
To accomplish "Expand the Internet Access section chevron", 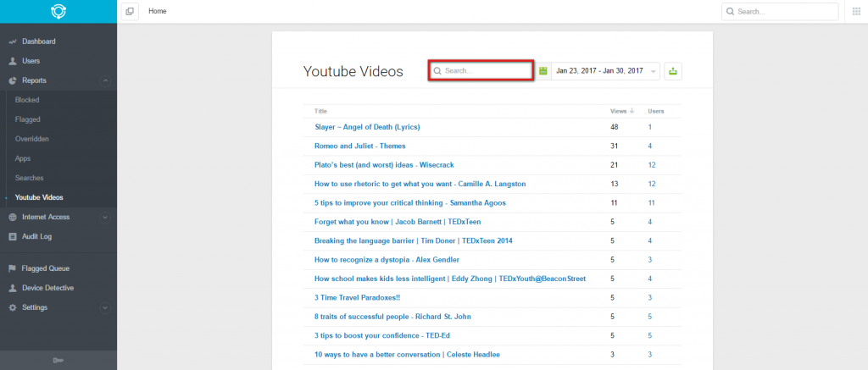I will pos(105,218).
